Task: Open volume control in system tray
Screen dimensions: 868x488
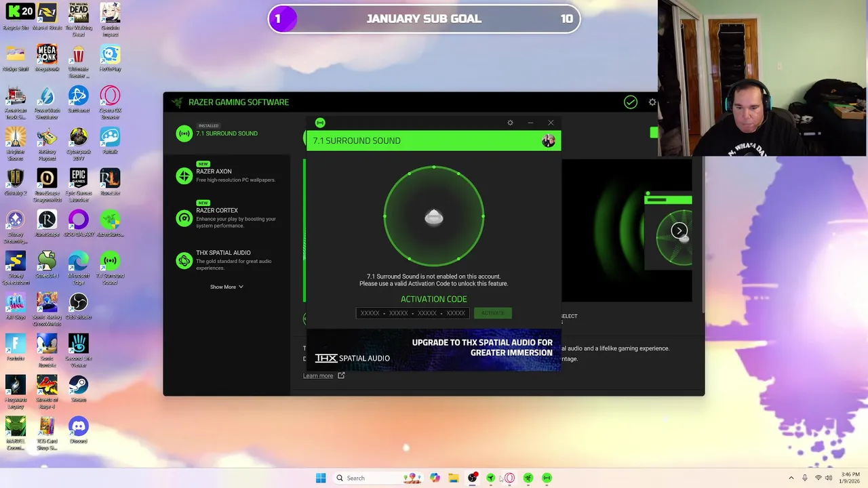Action: pos(829,478)
